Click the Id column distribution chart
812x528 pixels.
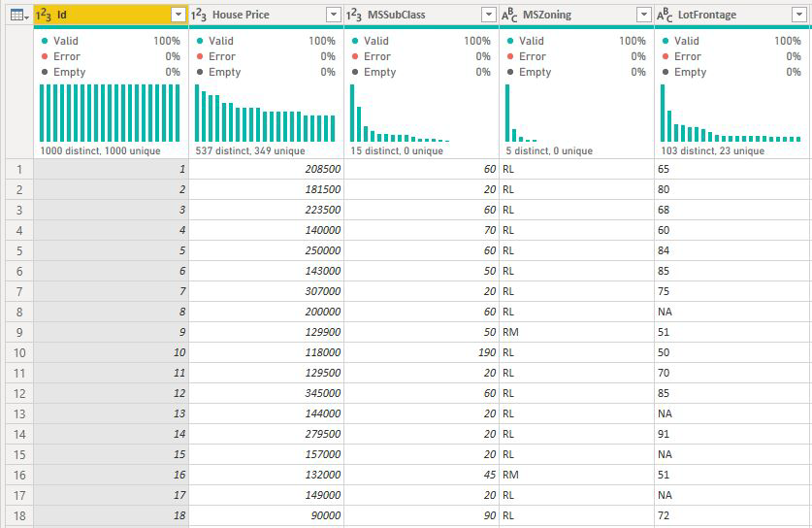[110, 114]
